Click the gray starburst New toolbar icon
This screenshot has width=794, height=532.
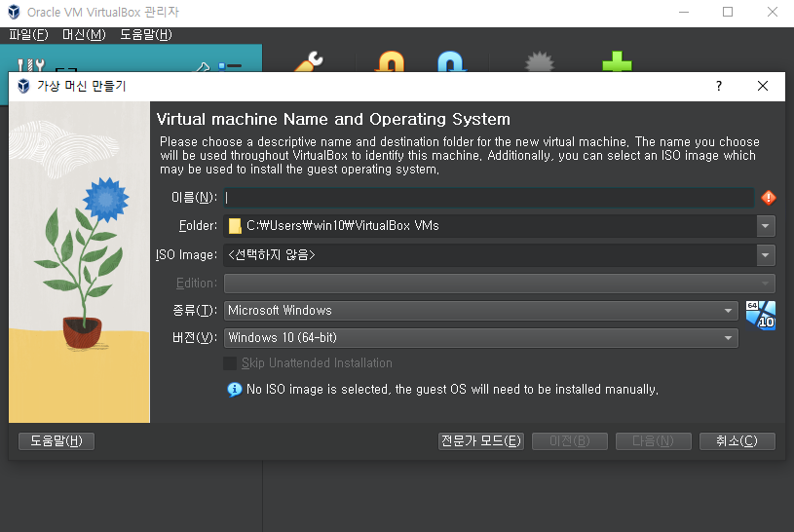[540, 60]
